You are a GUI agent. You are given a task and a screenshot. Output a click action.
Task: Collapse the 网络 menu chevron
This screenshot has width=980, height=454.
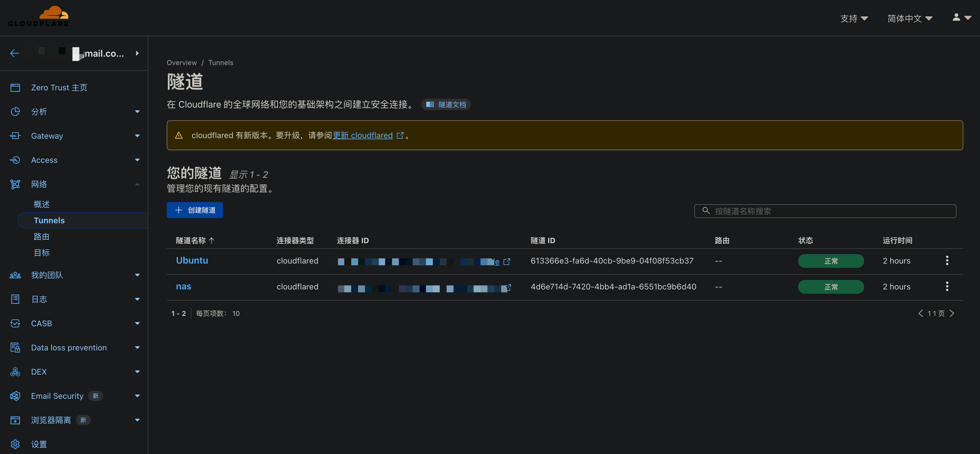[137, 184]
